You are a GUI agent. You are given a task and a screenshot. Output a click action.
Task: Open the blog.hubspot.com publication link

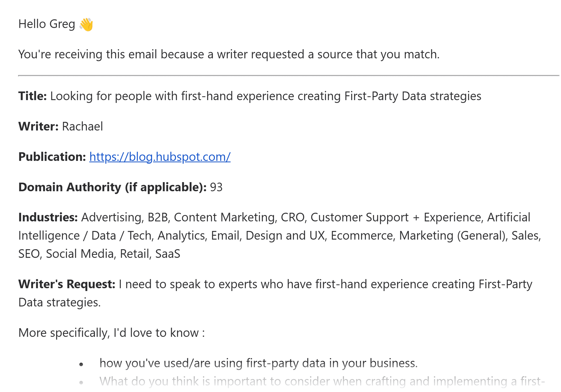[160, 157]
